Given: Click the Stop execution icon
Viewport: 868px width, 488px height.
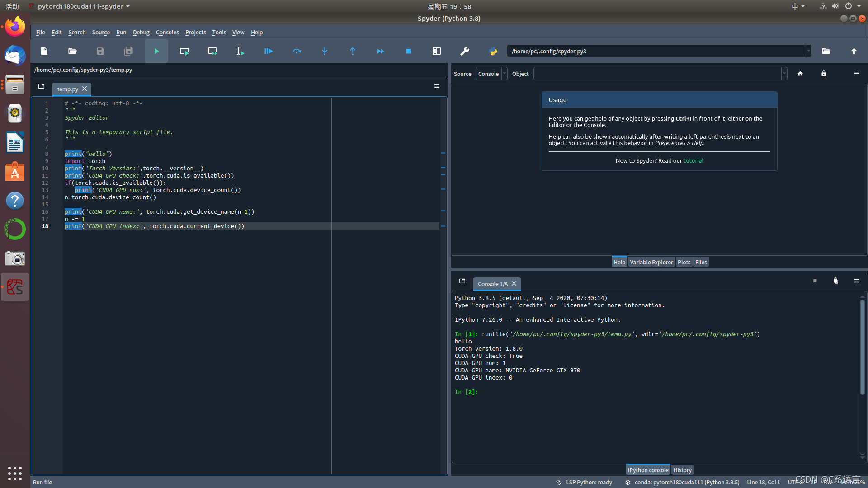Looking at the screenshot, I should (408, 51).
